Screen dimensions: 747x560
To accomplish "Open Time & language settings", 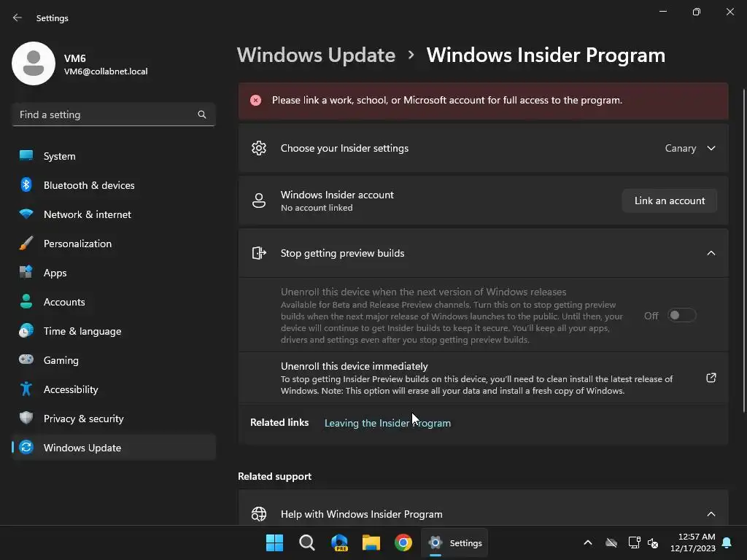I will pyautogui.click(x=114, y=331).
